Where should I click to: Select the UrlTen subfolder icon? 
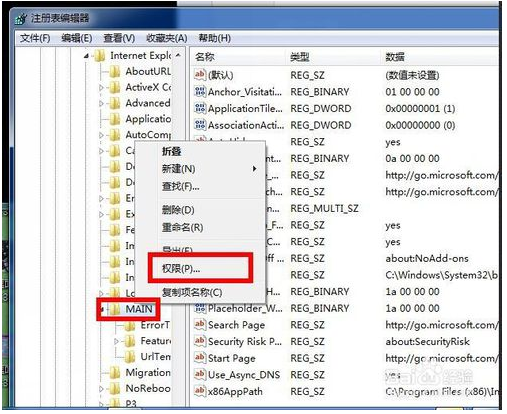point(130,357)
